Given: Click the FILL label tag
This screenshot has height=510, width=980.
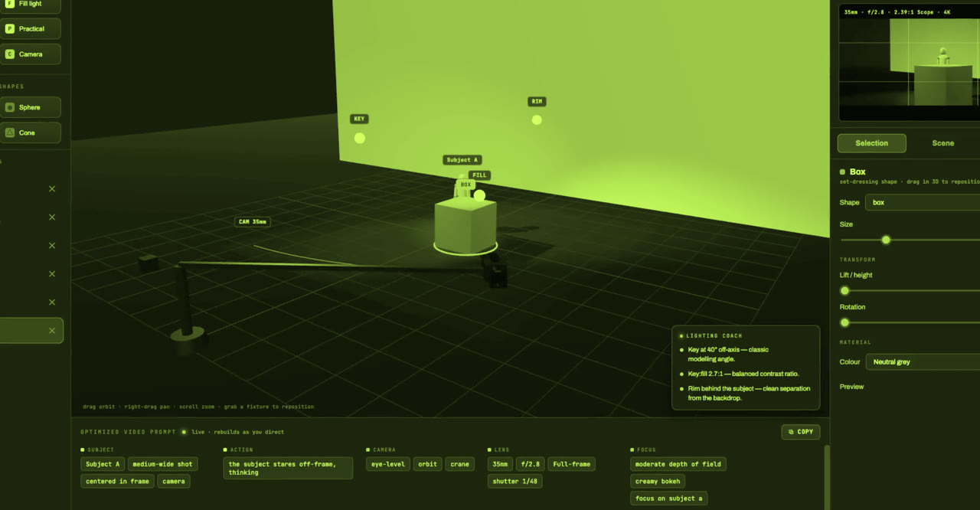Looking at the screenshot, I should (x=479, y=175).
